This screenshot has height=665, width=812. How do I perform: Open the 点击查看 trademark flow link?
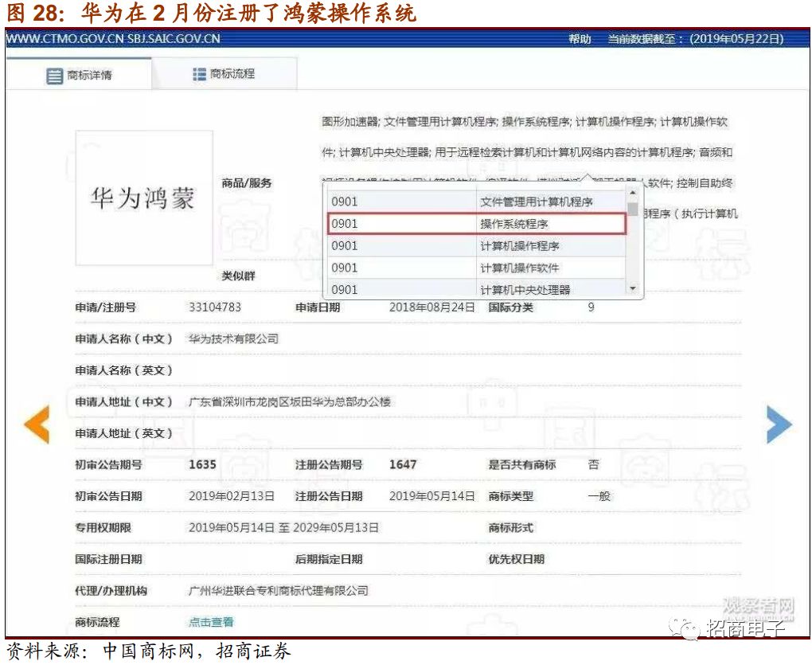click(211, 621)
